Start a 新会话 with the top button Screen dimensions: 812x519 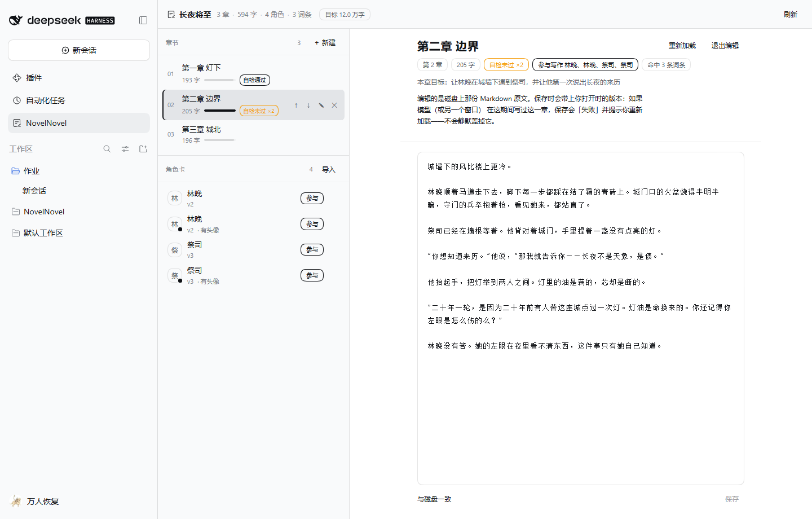(x=79, y=50)
